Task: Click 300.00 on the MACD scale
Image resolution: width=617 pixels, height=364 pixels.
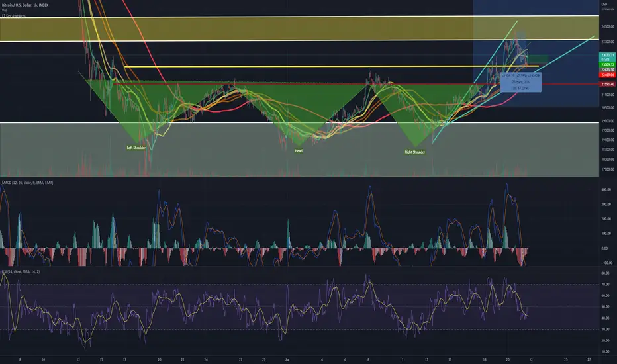Action: (x=606, y=205)
